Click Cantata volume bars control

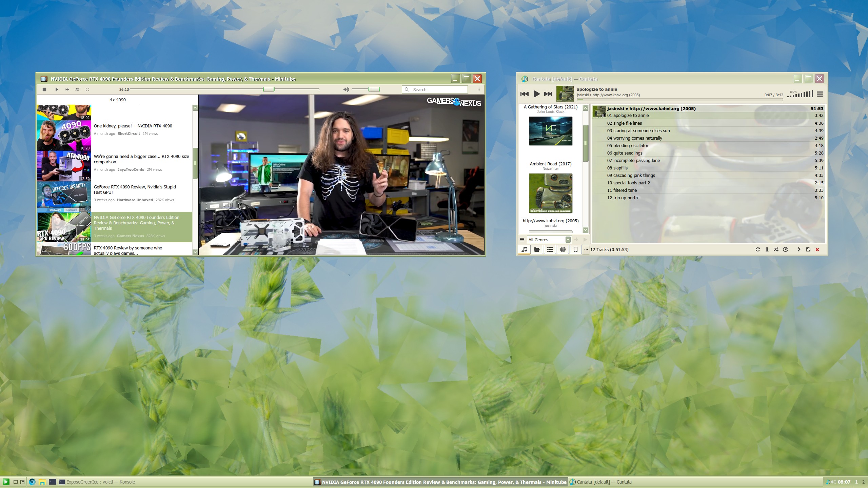(800, 94)
